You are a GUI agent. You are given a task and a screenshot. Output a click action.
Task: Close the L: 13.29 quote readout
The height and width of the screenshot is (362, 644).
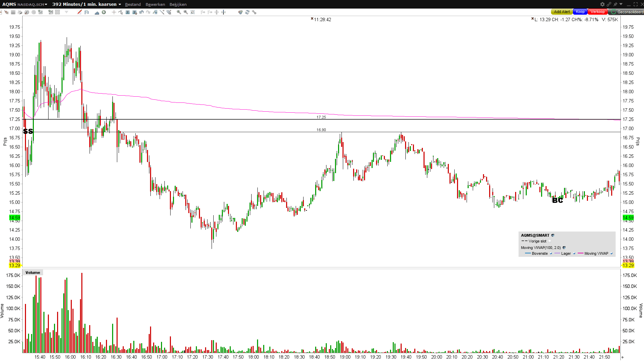533,19
